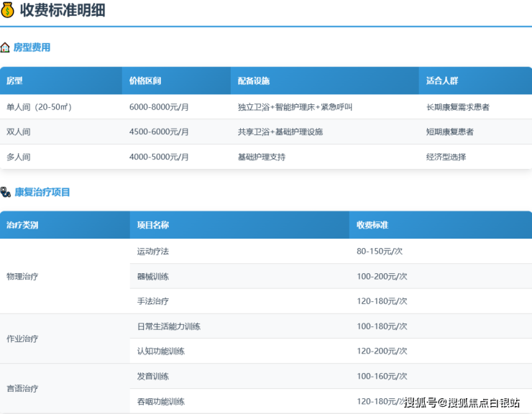
Task: Select the 房型费用 section heading
Action: point(32,47)
